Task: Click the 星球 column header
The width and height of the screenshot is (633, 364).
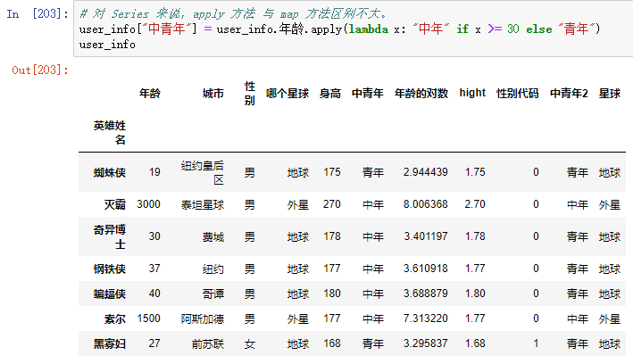Action: [610, 94]
